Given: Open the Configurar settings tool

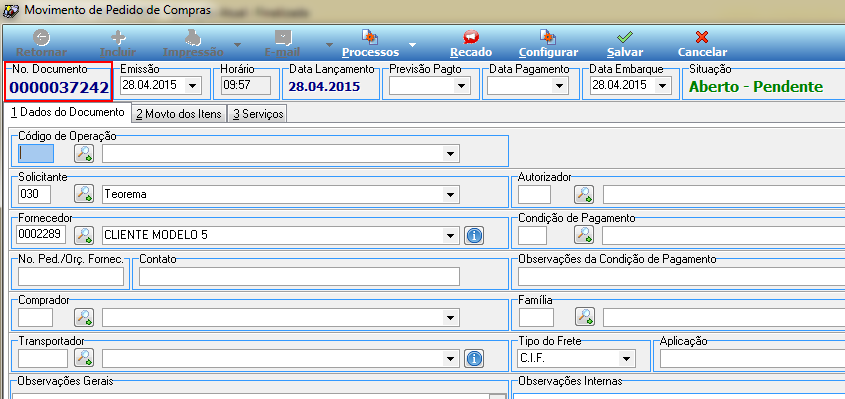Looking at the screenshot, I should click(548, 38).
